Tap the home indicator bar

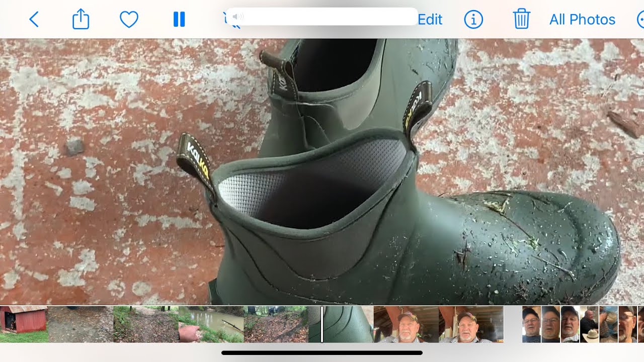pos(322,353)
